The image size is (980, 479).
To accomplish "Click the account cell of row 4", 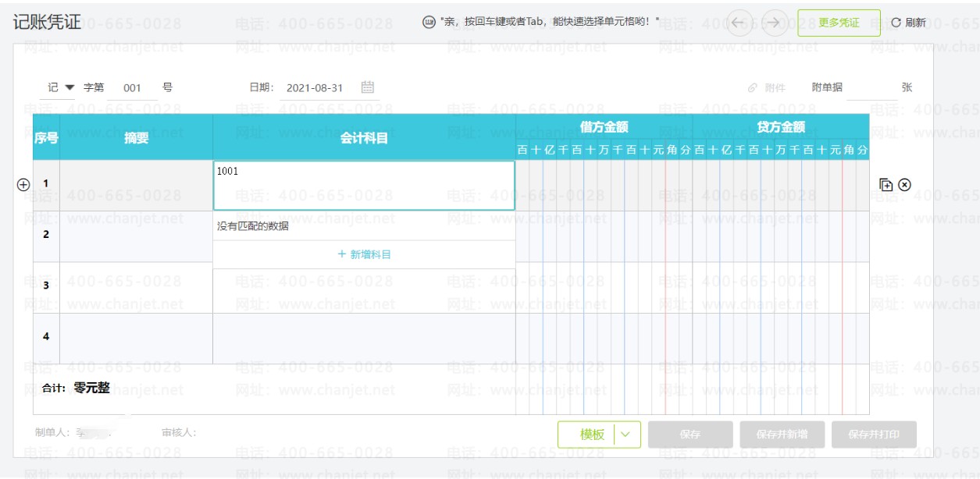I will [364, 339].
